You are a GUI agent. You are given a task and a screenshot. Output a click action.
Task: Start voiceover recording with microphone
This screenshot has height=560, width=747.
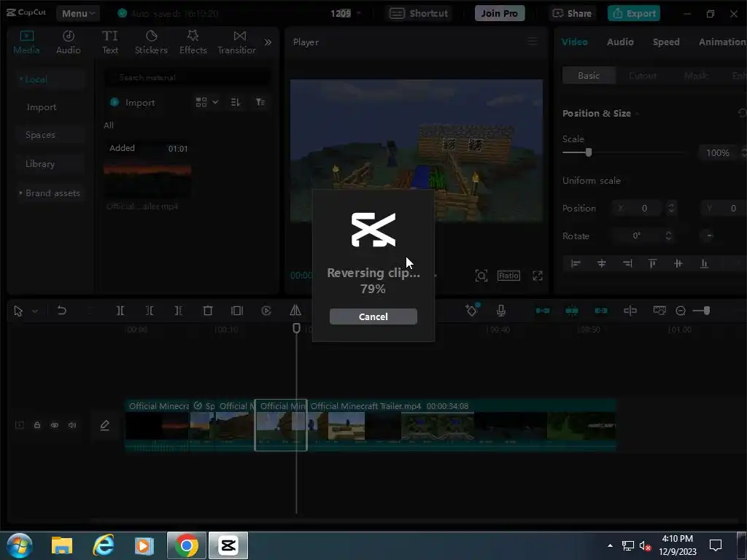coord(501,311)
